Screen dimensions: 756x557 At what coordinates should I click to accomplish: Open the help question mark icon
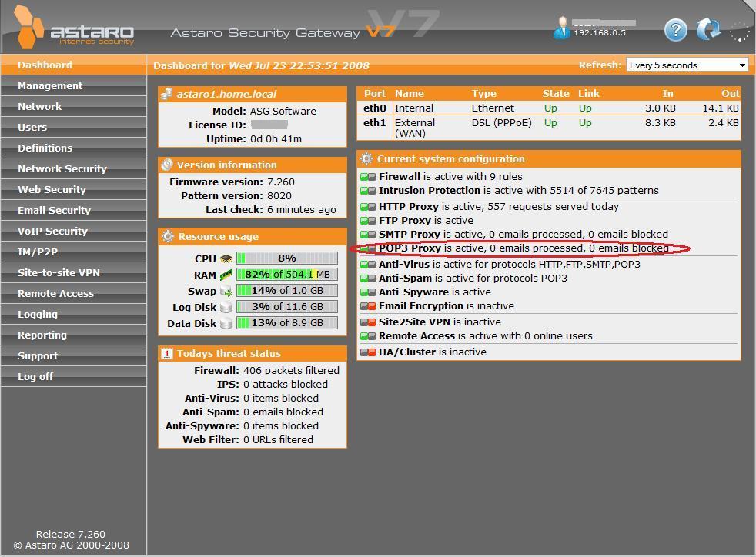tap(675, 30)
